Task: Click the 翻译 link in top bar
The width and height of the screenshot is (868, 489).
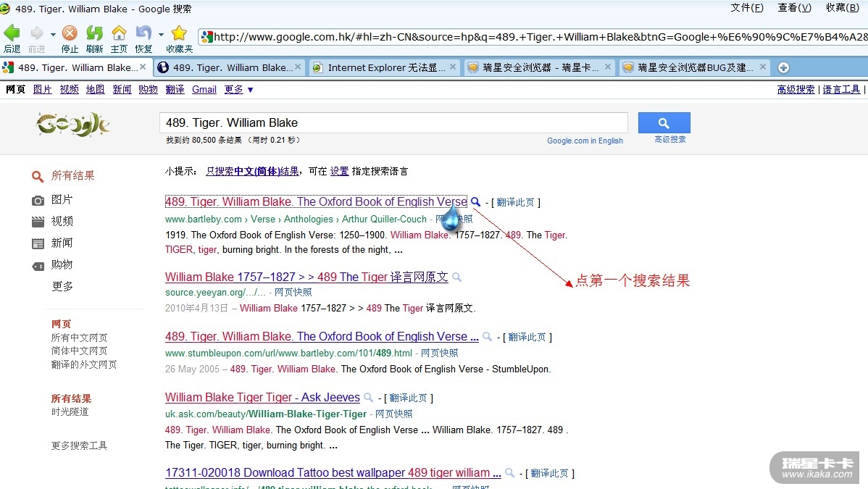Action: tap(175, 89)
